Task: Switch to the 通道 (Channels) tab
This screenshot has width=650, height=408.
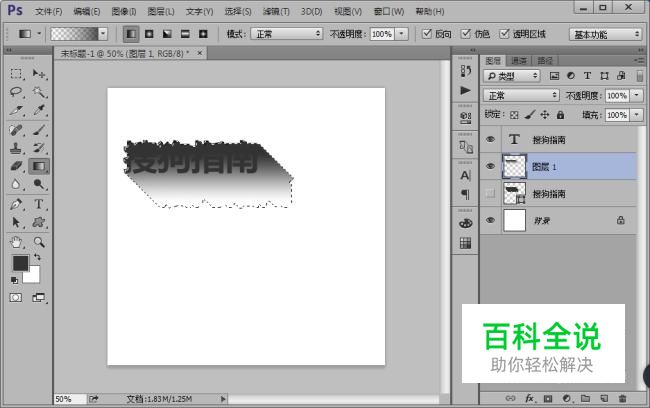Action: coord(520,60)
